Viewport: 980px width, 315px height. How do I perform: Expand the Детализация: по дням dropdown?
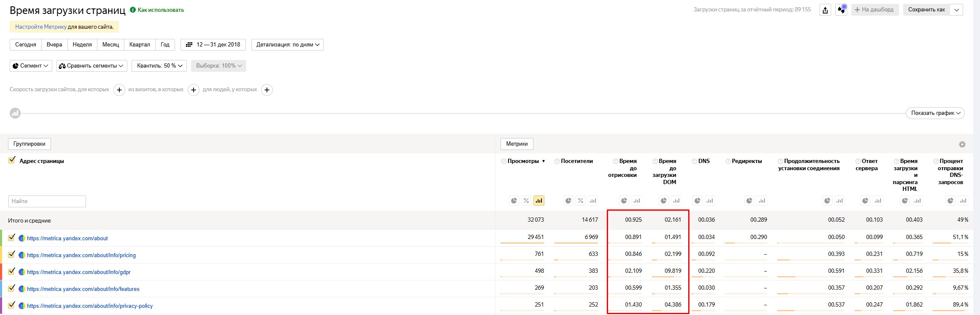coord(287,45)
